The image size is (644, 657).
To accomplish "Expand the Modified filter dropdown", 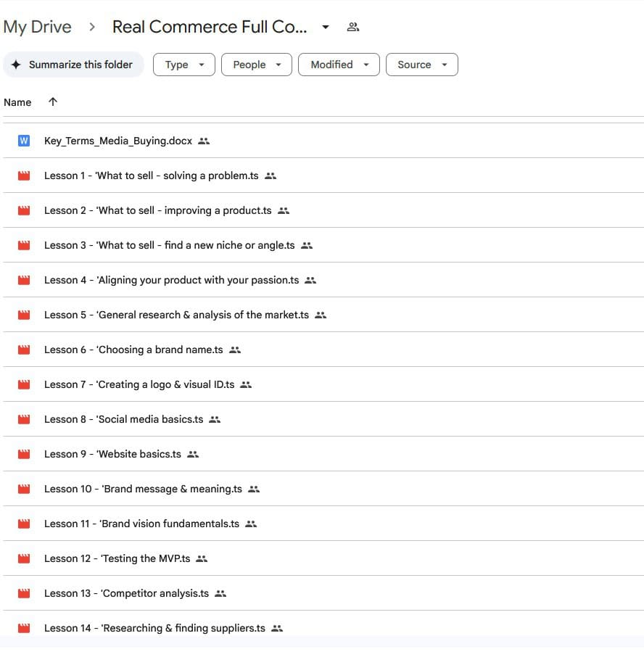I will 339,65.
